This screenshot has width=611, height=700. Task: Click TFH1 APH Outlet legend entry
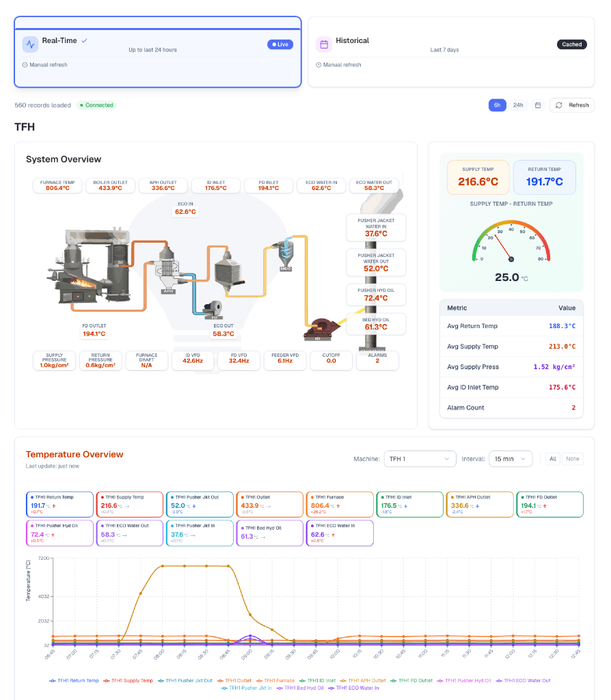pyautogui.click(x=363, y=681)
